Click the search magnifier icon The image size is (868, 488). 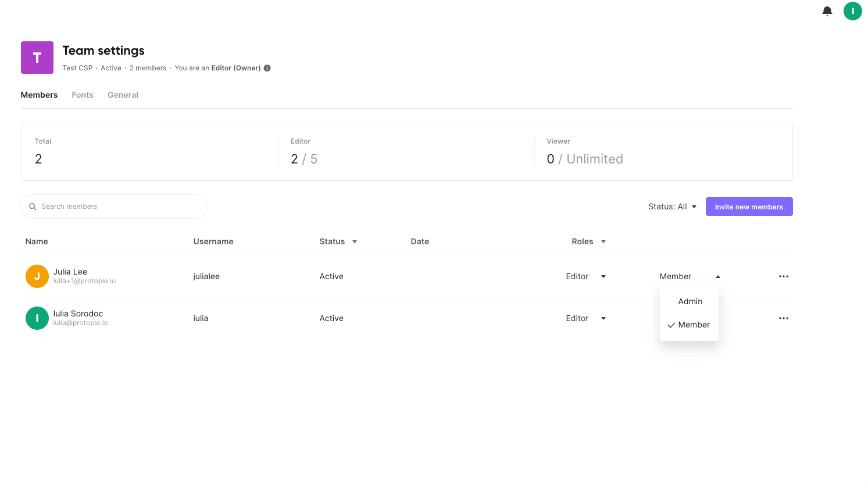pos(33,206)
